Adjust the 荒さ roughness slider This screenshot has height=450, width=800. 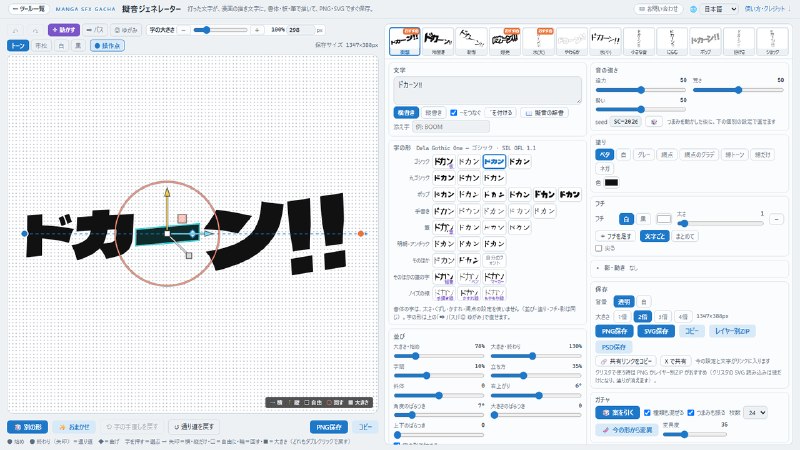click(x=738, y=90)
